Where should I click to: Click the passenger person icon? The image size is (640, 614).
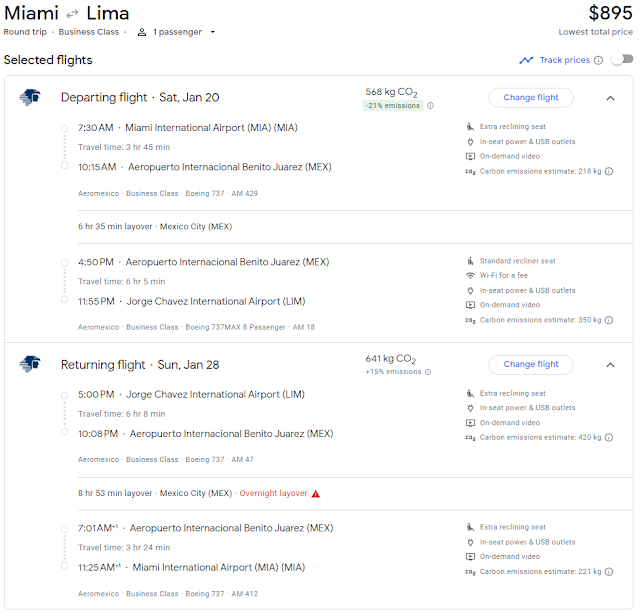tap(142, 32)
